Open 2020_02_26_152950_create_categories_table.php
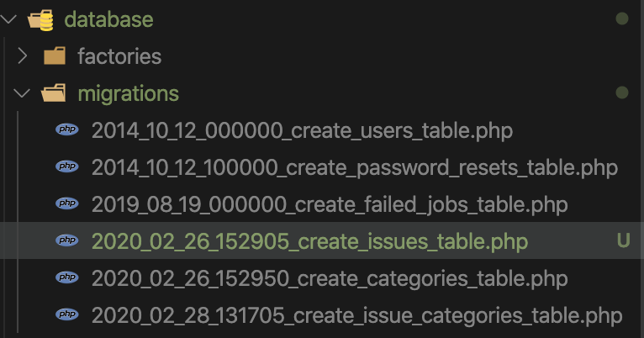Screen dimensions: 644x338 point(330,278)
